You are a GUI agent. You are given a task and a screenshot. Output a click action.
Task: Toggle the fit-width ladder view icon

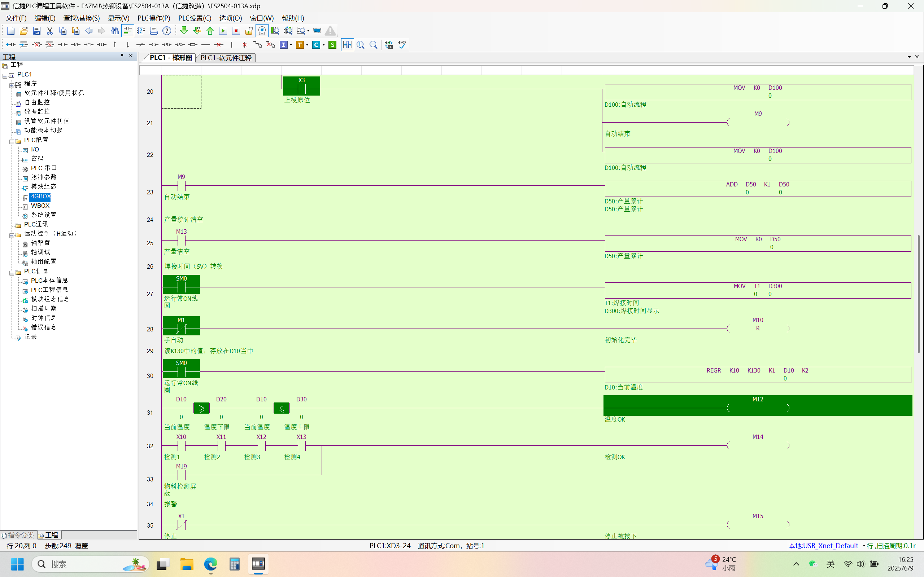347,45
